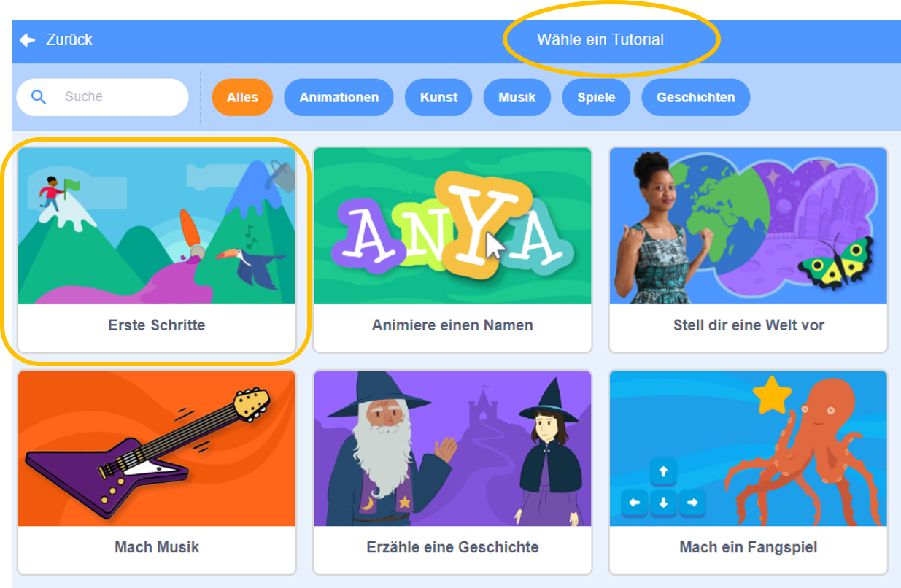Filter tutorials by Animationen
The width and height of the screenshot is (901, 588).
point(339,97)
